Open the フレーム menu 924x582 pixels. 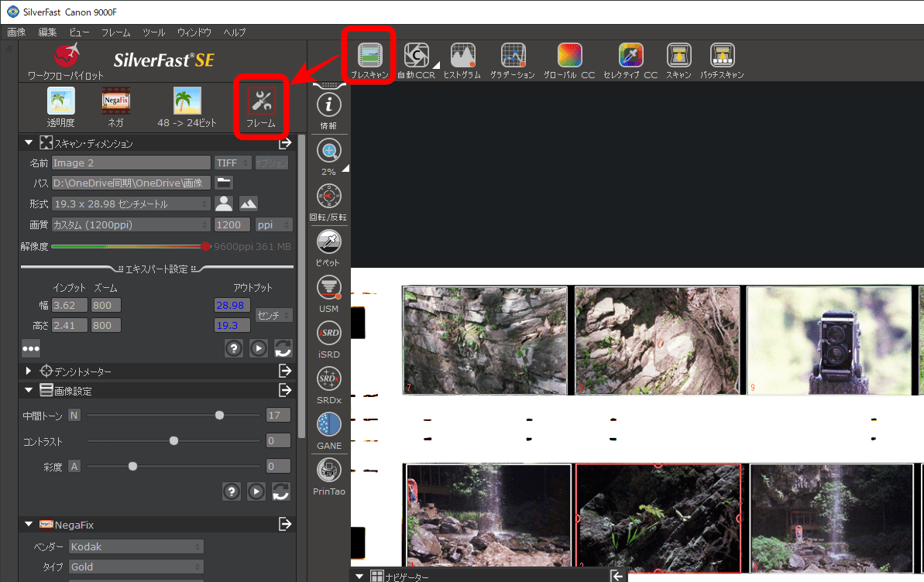click(x=115, y=33)
